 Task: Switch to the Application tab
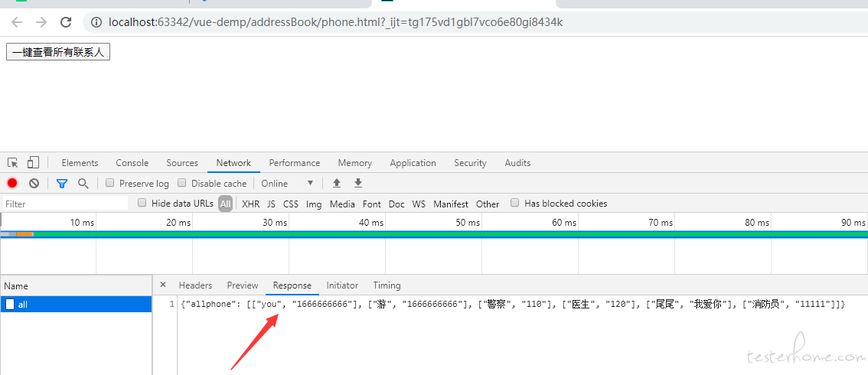413,162
